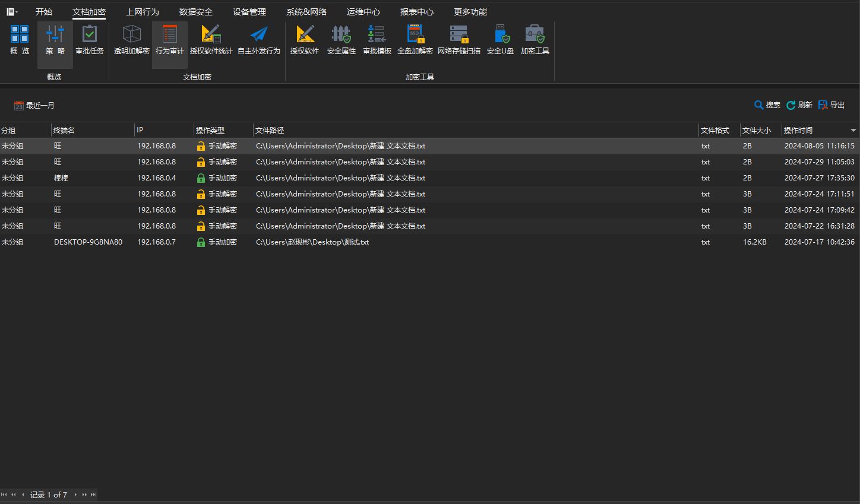Sort by 文件路径 column header
Viewport: 860px width, 504px height.
tap(476, 130)
